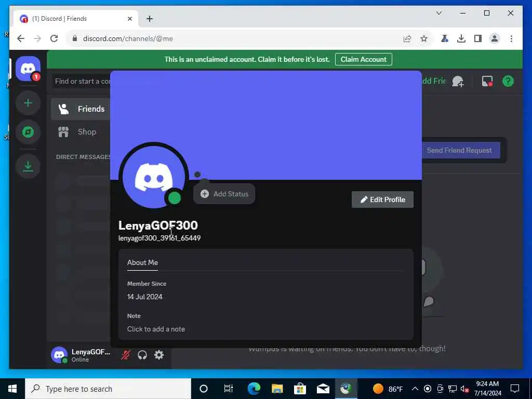Bookmark this tab star icon
Image resolution: width=532 pixels, height=399 pixels.
click(424, 38)
